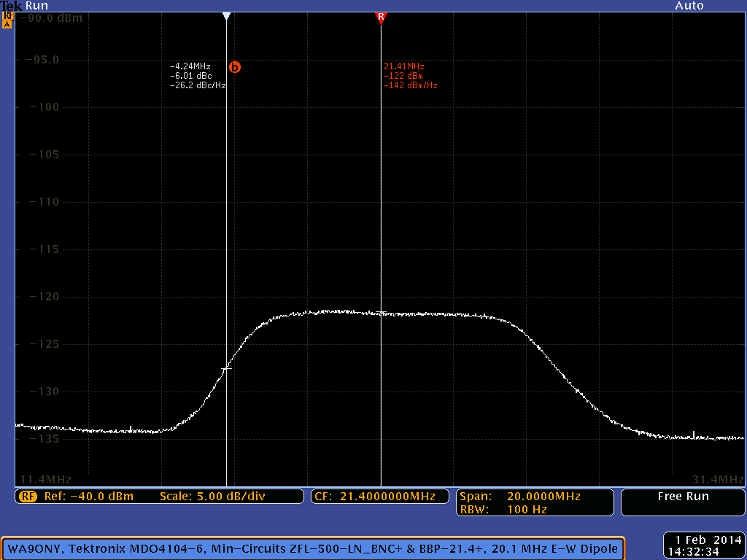Select the red R reference marker triangle
747x560 pixels.
(380, 17)
